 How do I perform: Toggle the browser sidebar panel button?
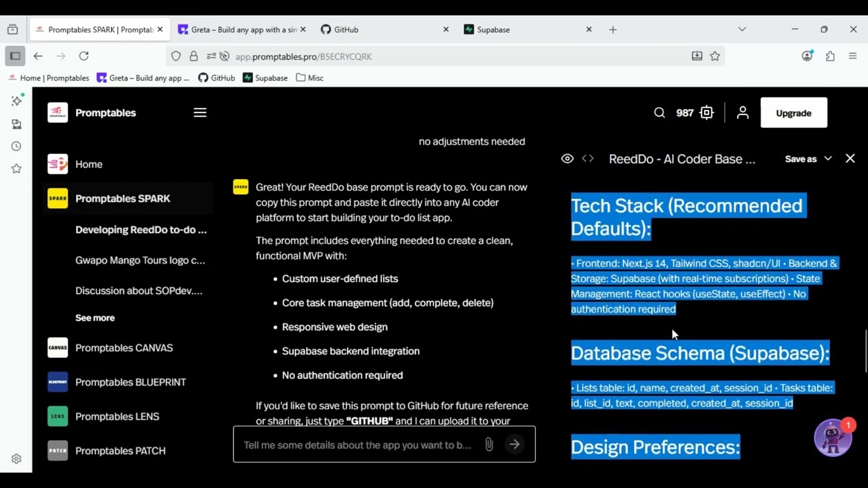[15, 56]
